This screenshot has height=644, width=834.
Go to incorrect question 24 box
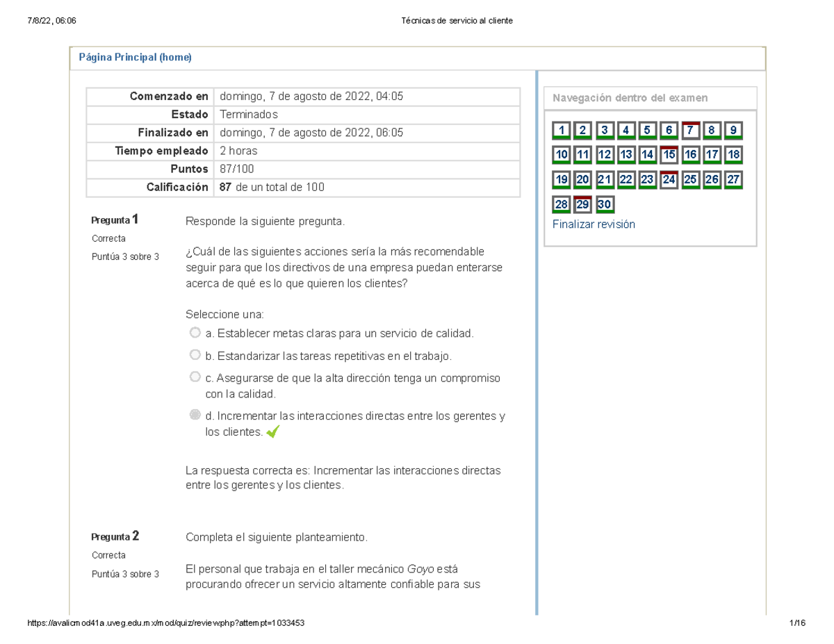669,180
